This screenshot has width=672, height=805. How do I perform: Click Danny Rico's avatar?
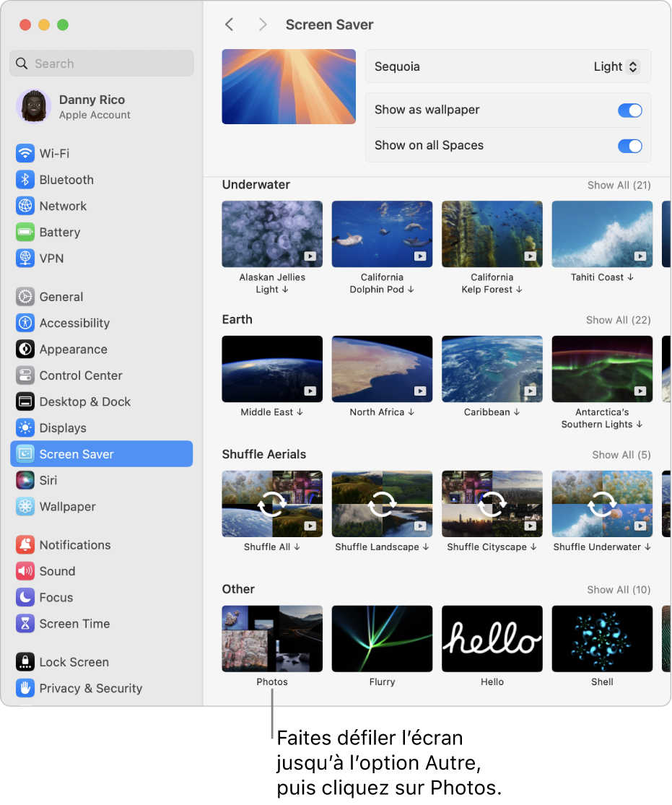coord(34,106)
